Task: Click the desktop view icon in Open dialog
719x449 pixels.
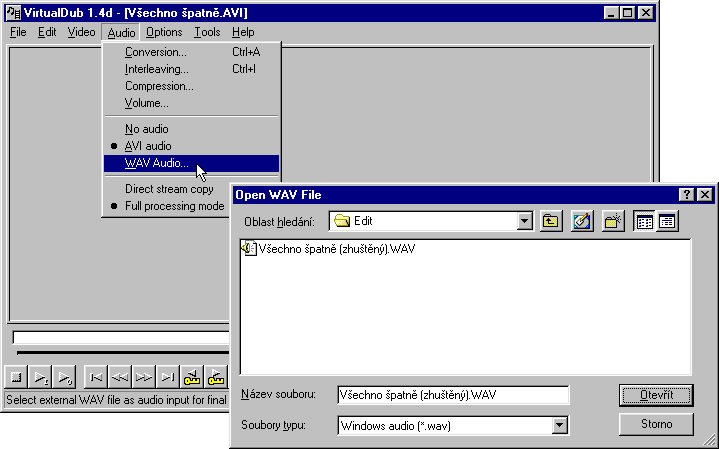Action: pos(582,222)
